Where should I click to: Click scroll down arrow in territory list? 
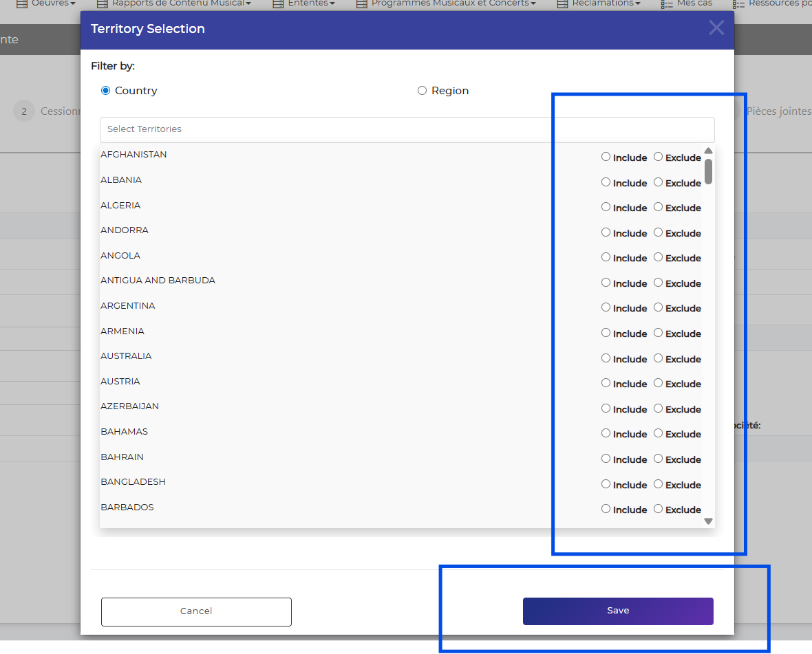(708, 521)
